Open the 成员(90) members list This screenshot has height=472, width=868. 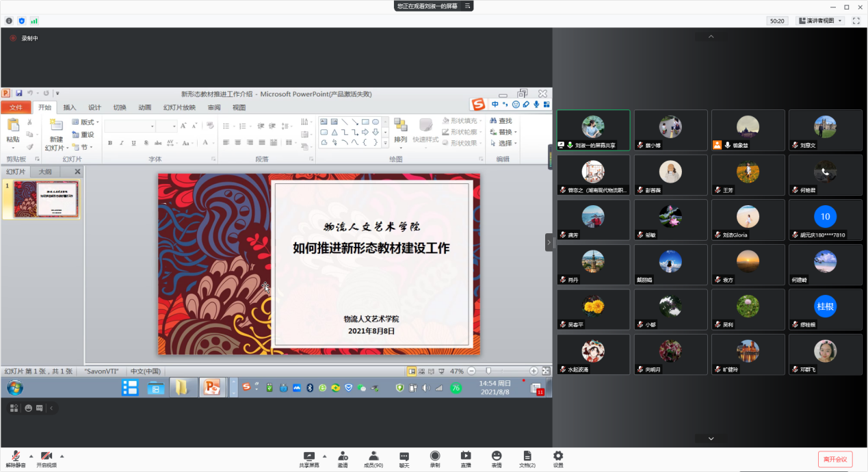point(373,459)
